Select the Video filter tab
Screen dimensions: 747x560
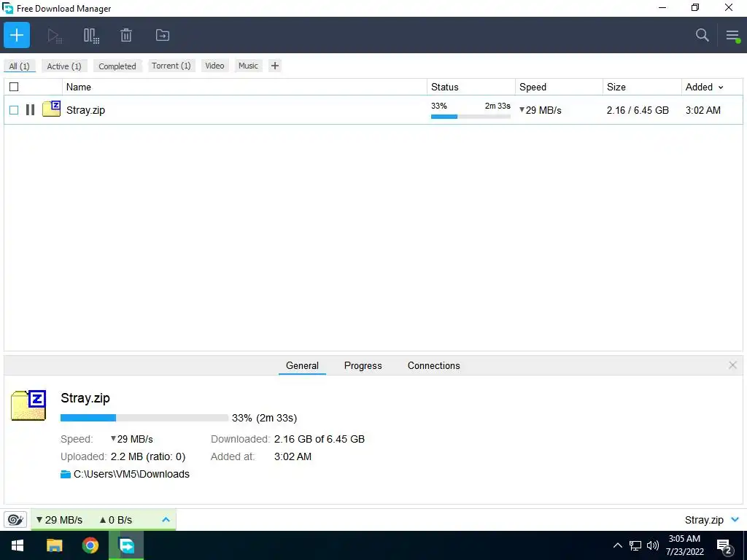(214, 66)
